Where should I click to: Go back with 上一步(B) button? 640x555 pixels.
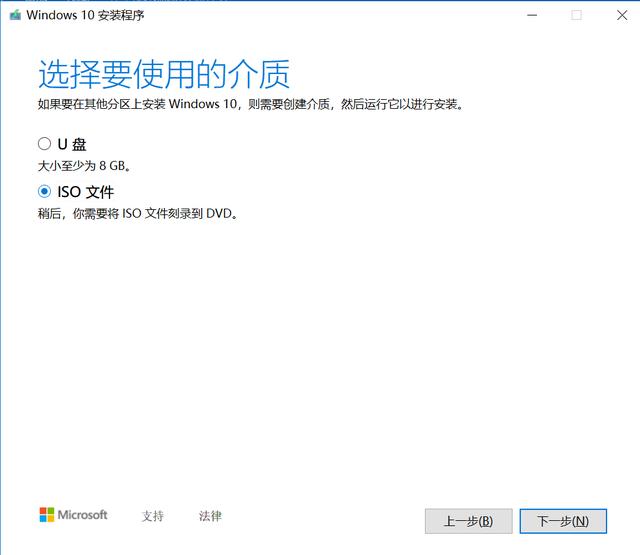[x=468, y=521]
